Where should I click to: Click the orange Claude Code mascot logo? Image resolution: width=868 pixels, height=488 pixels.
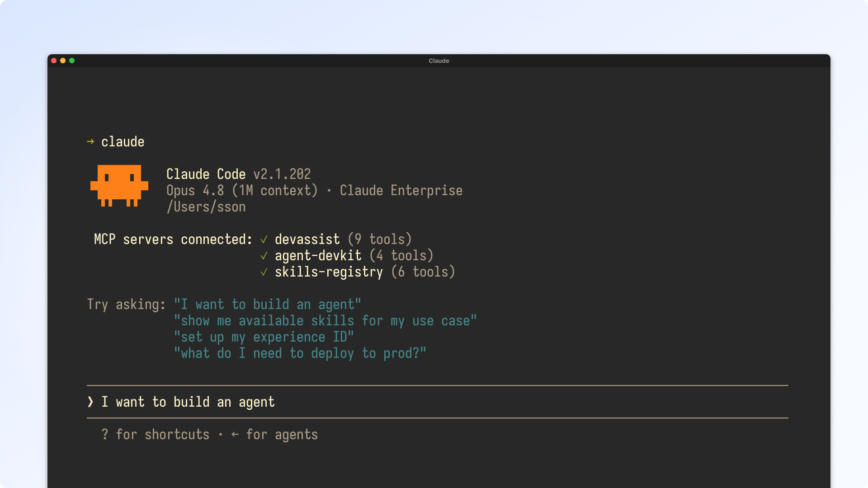click(x=119, y=186)
